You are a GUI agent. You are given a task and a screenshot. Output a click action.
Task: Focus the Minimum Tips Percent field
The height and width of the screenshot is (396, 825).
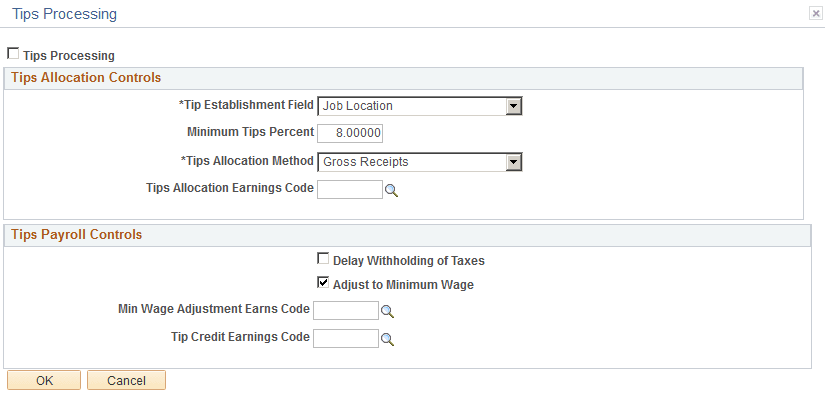click(x=350, y=134)
